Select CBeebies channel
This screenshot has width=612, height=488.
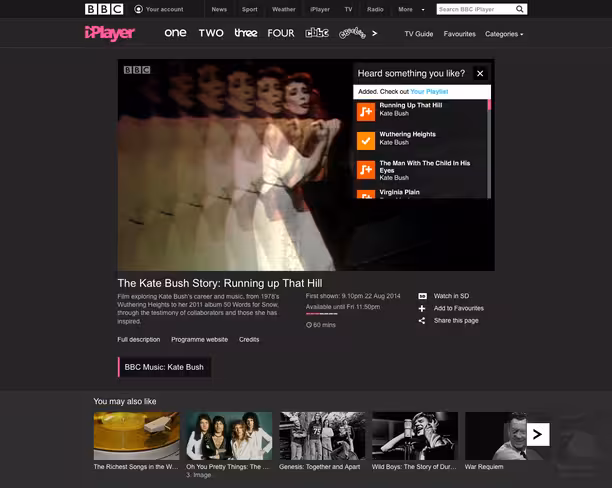352,33
